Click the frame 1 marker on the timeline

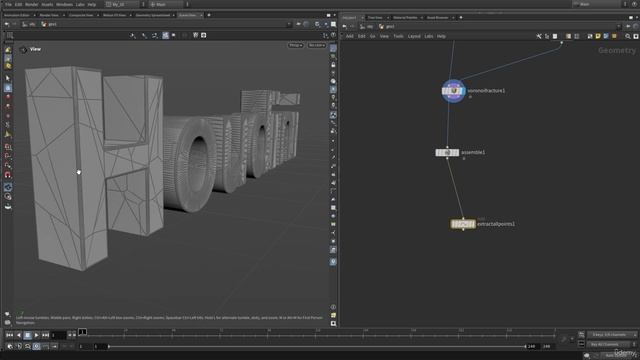tap(82, 332)
